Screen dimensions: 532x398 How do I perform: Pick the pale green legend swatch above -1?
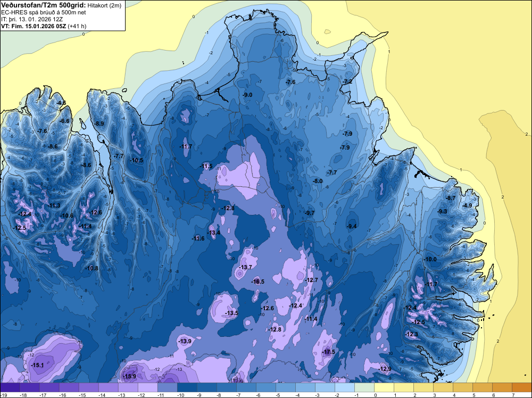point(364,387)
